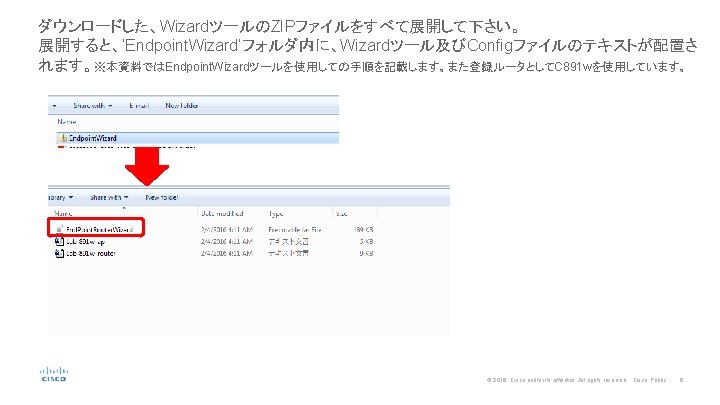This screenshot has height=405, width=720.
Task: Click 'New folder' in the upper Explorer toolbar
Action: tap(182, 106)
